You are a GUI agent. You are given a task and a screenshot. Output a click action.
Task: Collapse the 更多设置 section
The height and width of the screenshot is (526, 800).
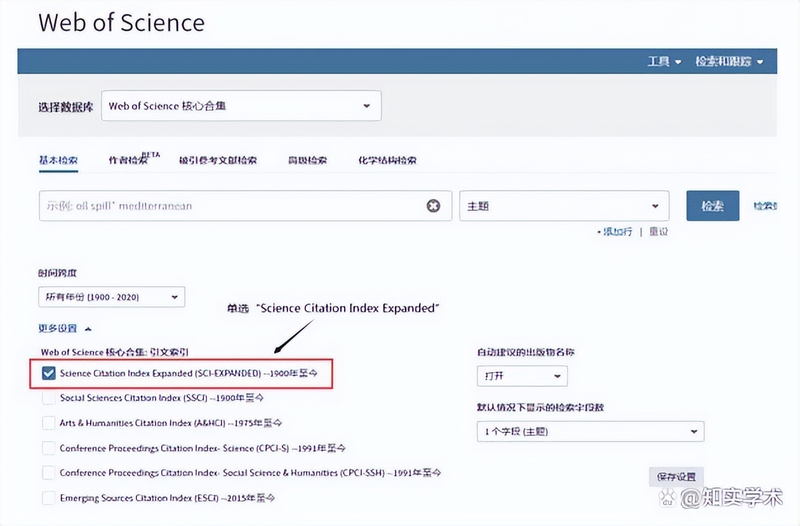point(66,328)
